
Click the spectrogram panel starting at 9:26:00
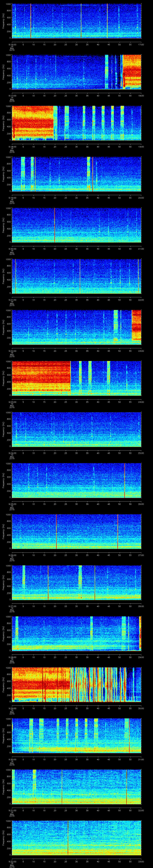[x=76, y=531]
